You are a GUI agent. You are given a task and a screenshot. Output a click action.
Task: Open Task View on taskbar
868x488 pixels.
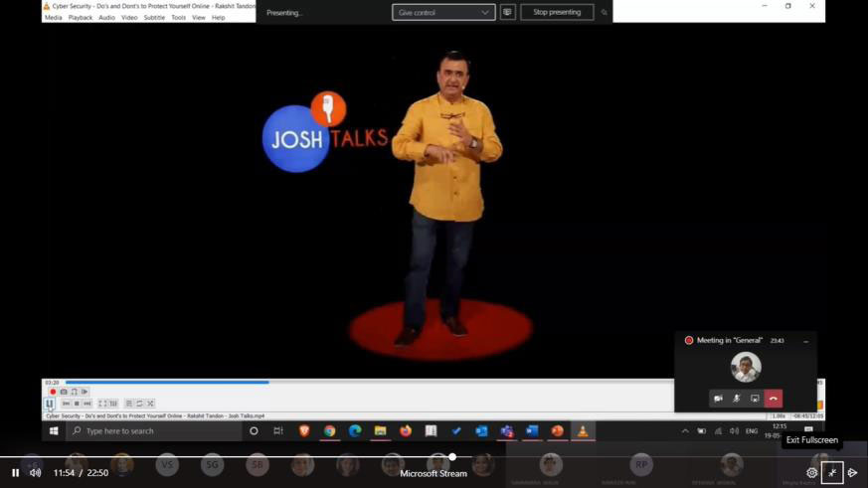pyautogui.click(x=278, y=431)
